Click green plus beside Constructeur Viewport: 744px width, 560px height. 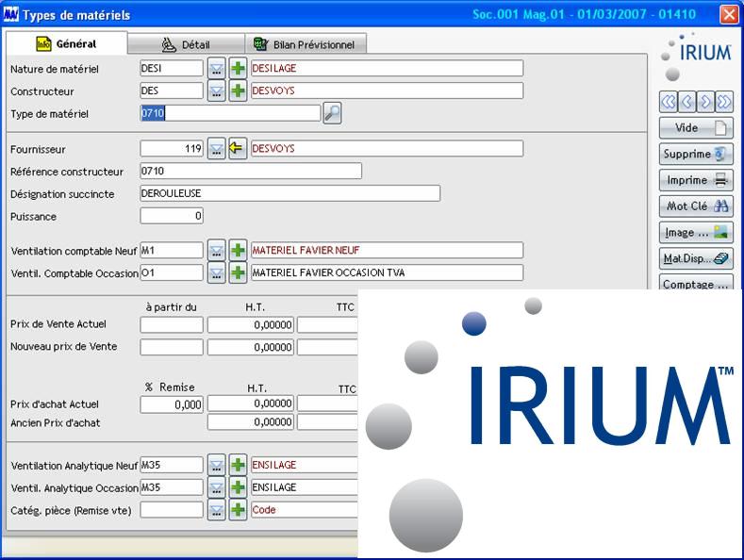[238, 91]
